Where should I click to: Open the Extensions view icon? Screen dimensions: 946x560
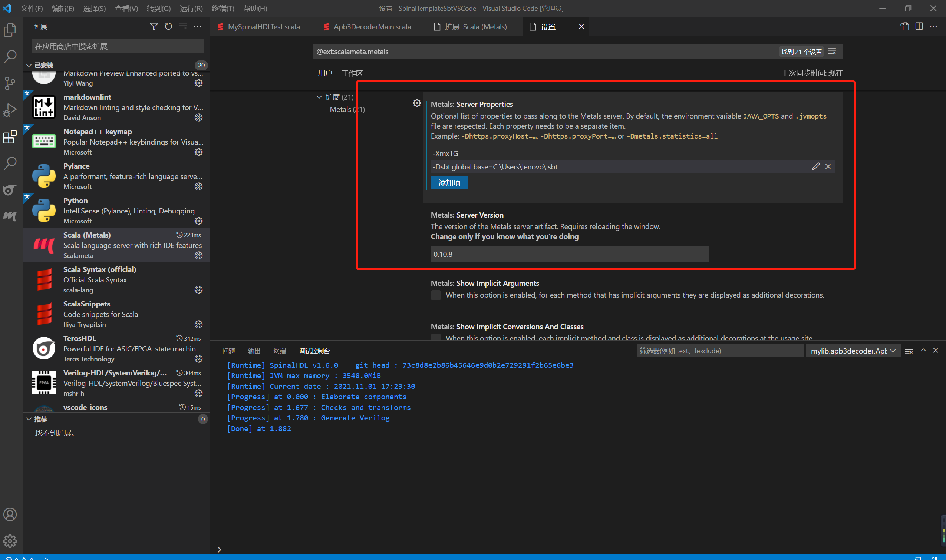[x=10, y=137]
